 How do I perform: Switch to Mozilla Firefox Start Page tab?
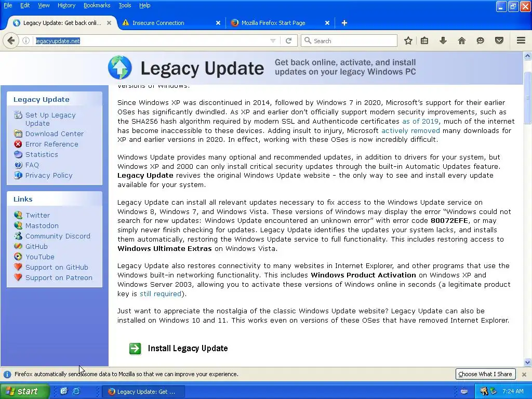click(280, 23)
